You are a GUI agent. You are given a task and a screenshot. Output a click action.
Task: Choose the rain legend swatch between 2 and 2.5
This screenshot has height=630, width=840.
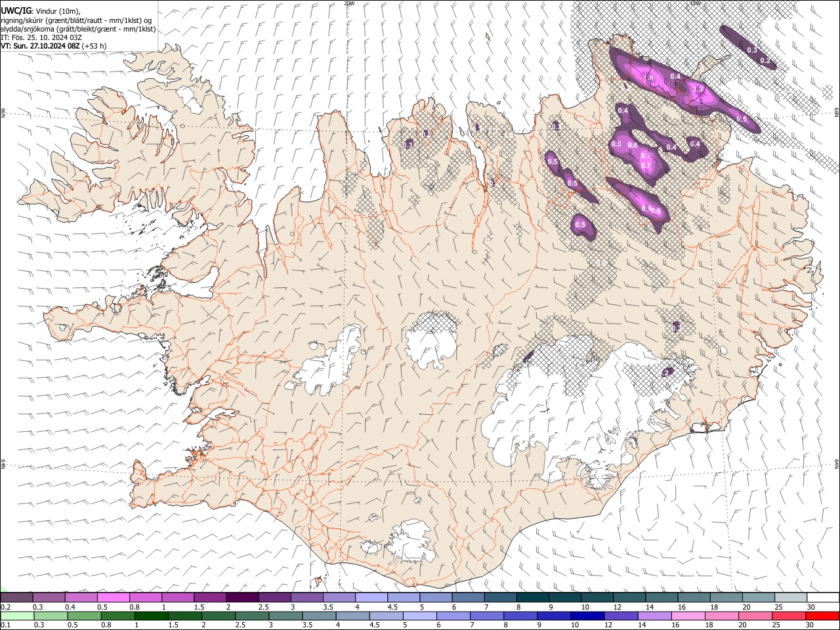pos(219,616)
